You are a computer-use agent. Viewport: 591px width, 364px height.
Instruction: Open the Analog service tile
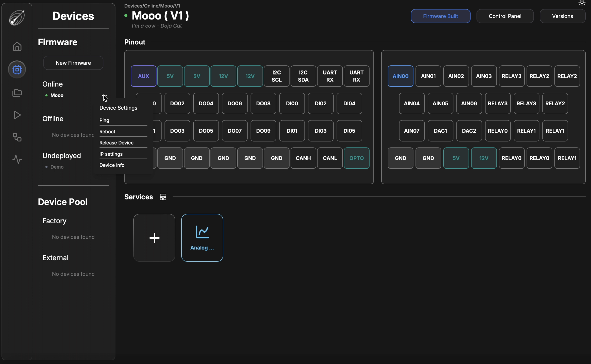[202, 238]
